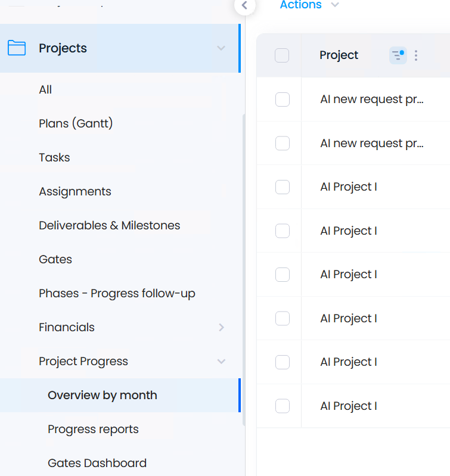The image size is (450, 476).
Task: Select the Assignments menu item
Action: 75,192
